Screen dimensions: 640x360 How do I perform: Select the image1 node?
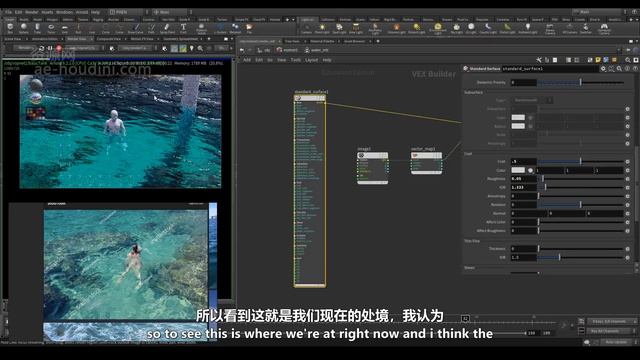pos(373,168)
